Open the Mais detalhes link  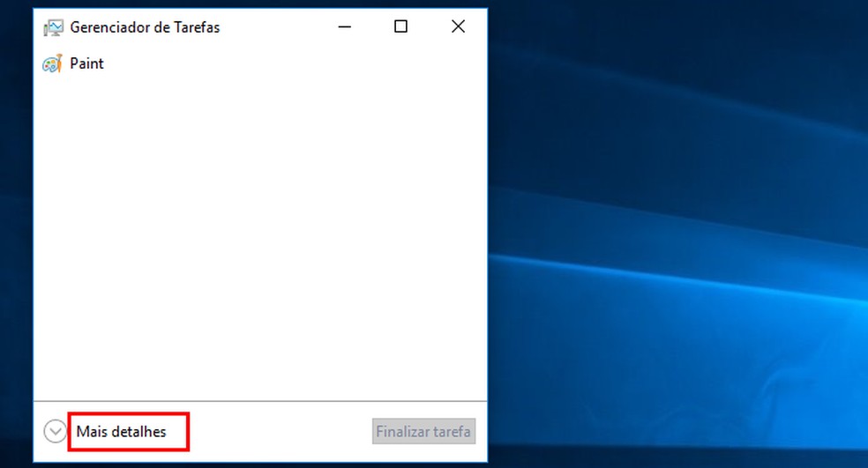[x=121, y=432]
